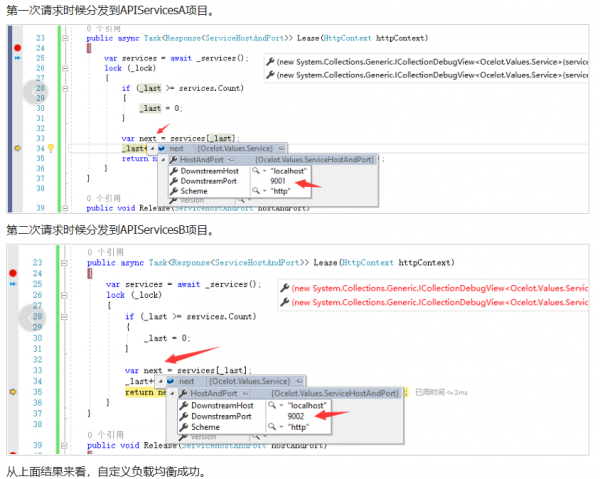The width and height of the screenshot is (600, 479).
Task: Click wrench icon beside Scheme, 9002 datatip
Action: tap(184, 427)
